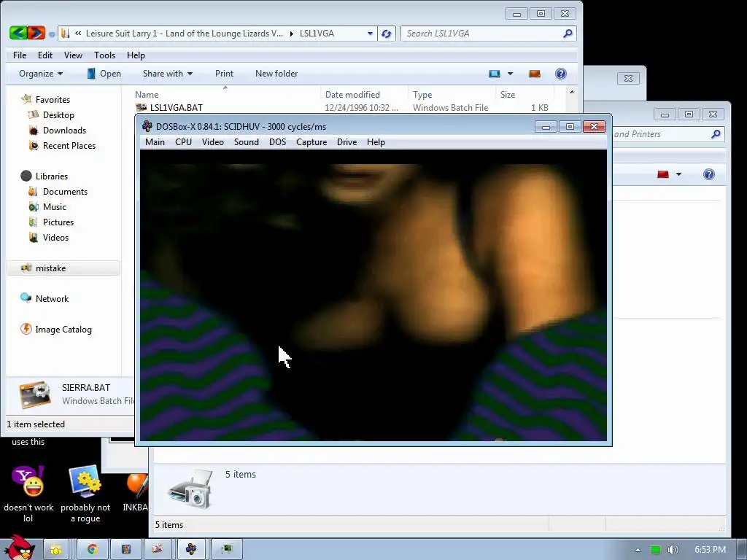Open the address bar history dropdown arrow

tap(370, 34)
